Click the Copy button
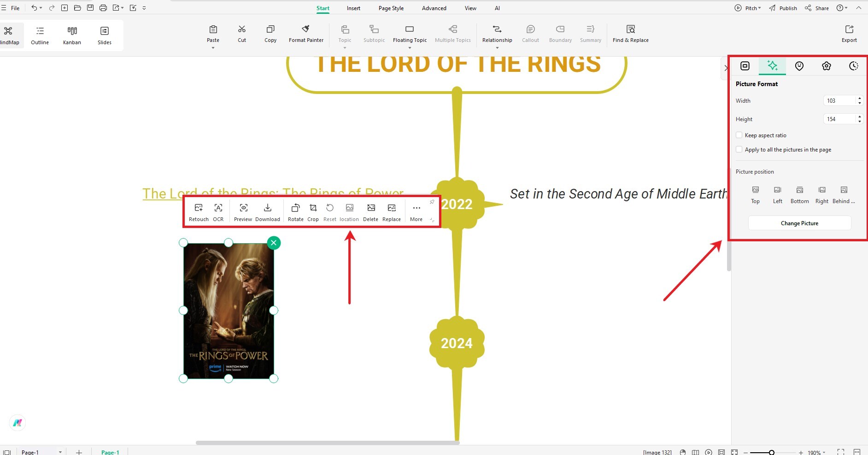This screenshot has height=455, width=868. (x=270, y=34)
